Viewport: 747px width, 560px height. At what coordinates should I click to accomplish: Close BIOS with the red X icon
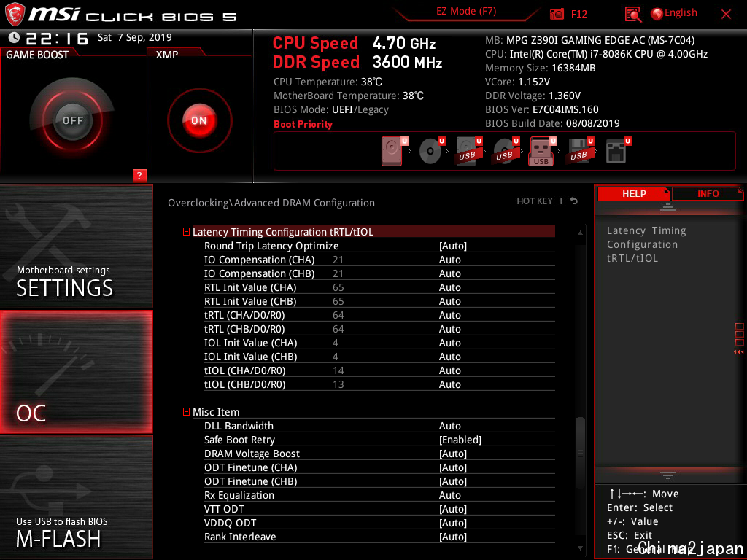point(726,15)
